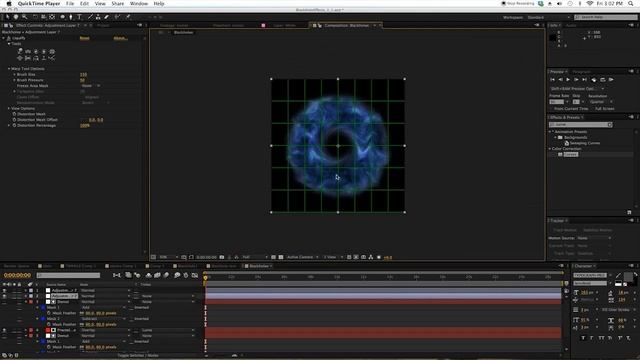Viewport: 640px width, 360px height.
Task: Open the Freeze Area Mask dropdown
Action: pyautogui.click(x=91, y=86)
